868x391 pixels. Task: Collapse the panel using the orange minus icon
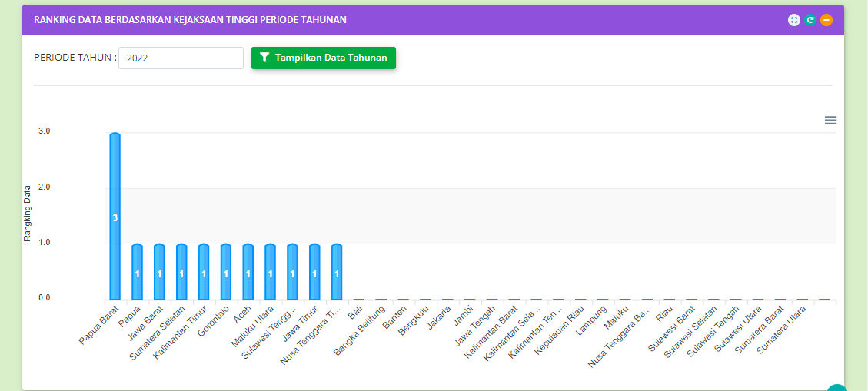point(826,20)
